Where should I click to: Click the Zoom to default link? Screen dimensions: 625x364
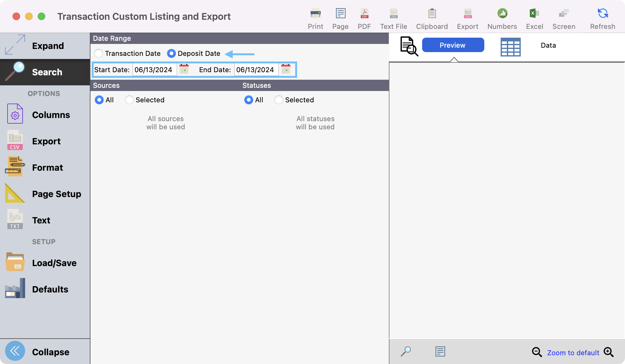click(x=573, y=353)
